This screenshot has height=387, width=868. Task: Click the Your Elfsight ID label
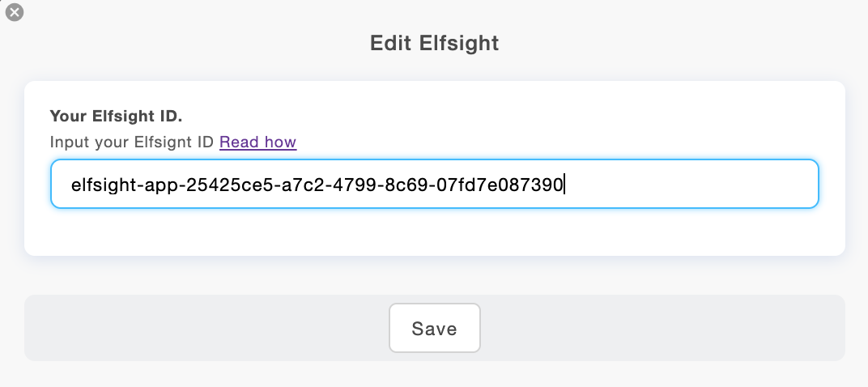116,116
